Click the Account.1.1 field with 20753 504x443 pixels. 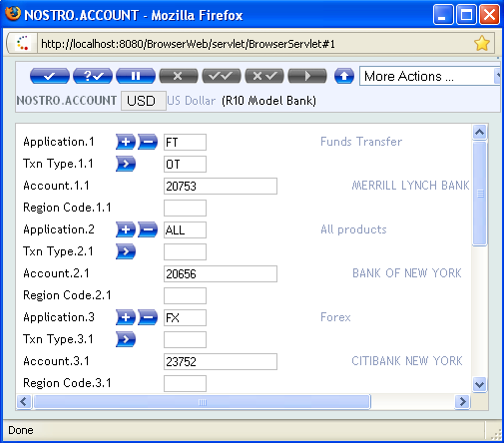point(221,186)
